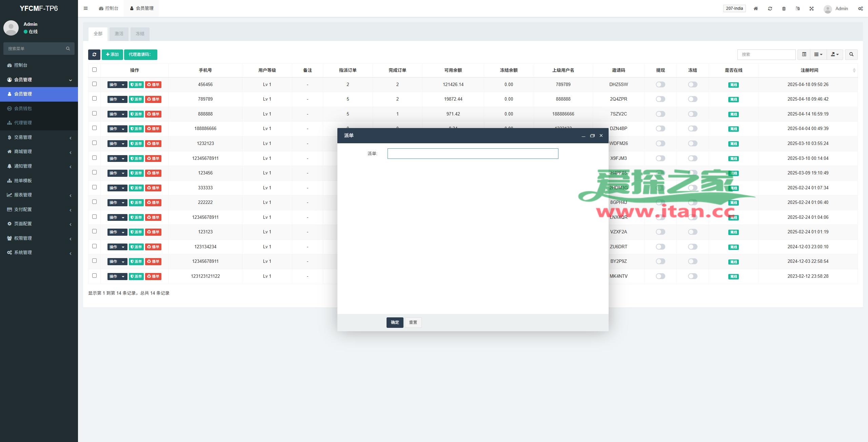The width and height of the screenshot is (868, 442).
Task: Click the 派单 input field in dialog
Action: click(473, 154)
